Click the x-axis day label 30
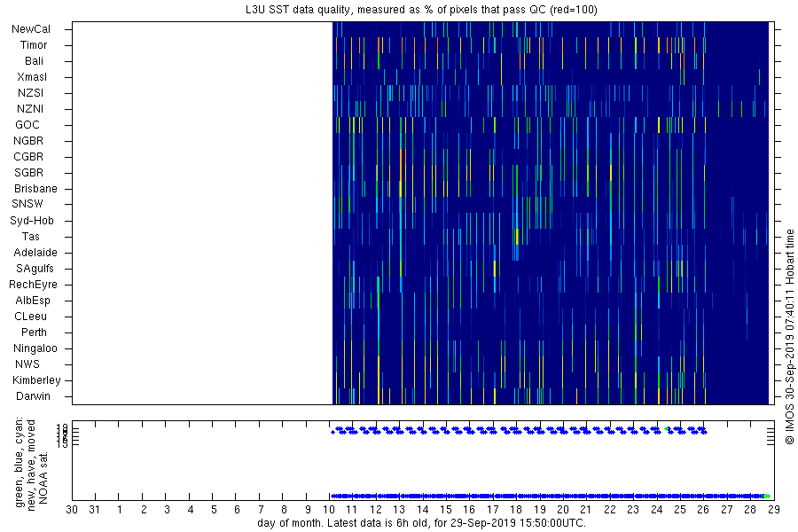The height and width of the screenshot is (532, 798). click(72, 510)
